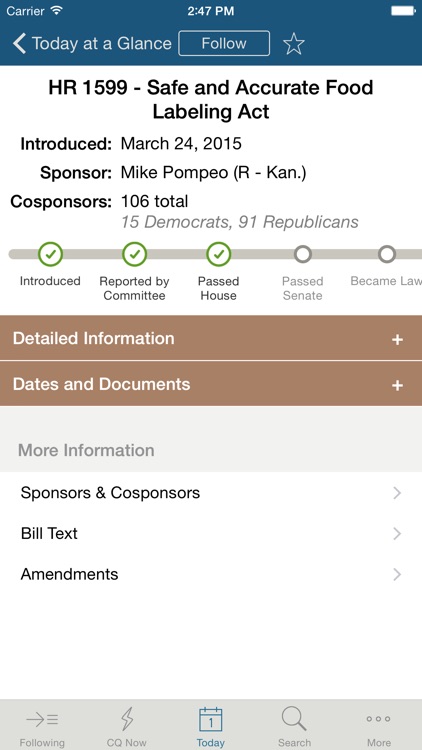Open the Amendments row
Screen dimensions: 422x750
(x=211, y=574)
